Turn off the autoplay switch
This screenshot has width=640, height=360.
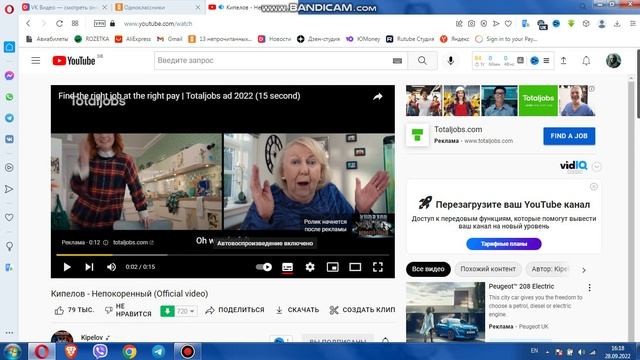264,267
